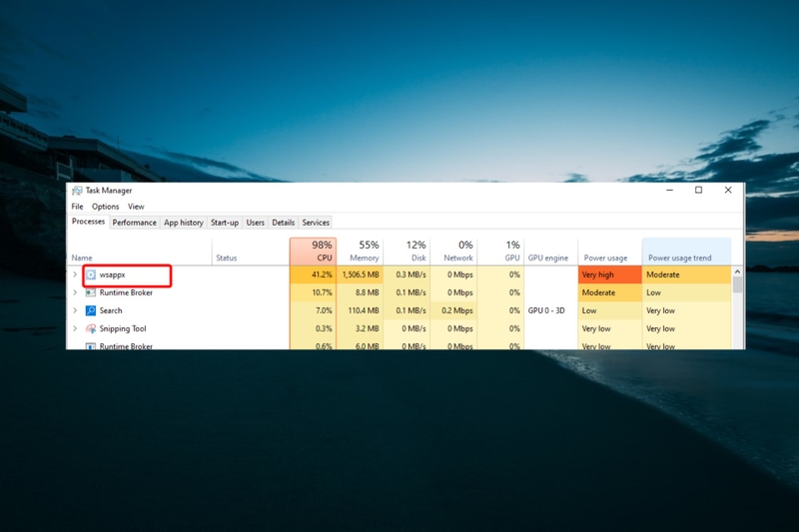Screen dimensions: 799x532
Task: Switch to the Details tab
Action: coord(284,223)
